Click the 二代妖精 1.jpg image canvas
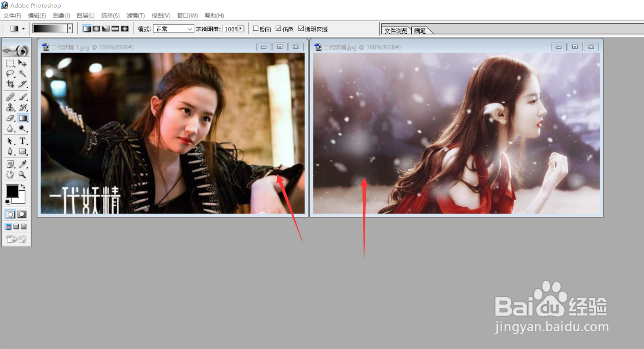 click(172, 133)
